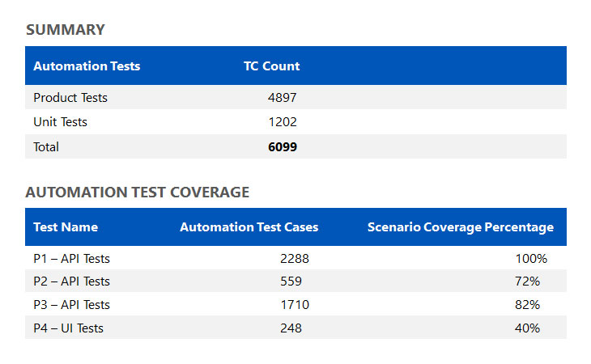The width and height of the screenshot is (591, 364).
Task: Click the Automation Tests column header
Action: (87, 66)
